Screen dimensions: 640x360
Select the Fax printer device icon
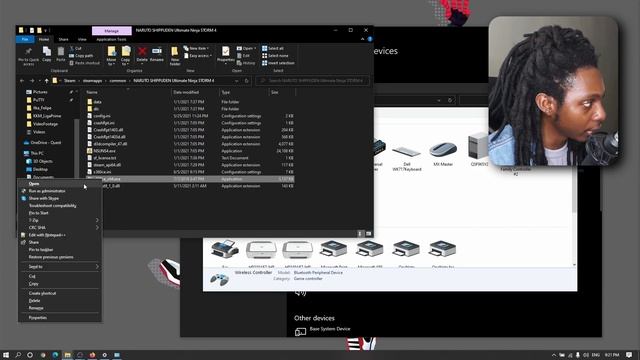224,249
